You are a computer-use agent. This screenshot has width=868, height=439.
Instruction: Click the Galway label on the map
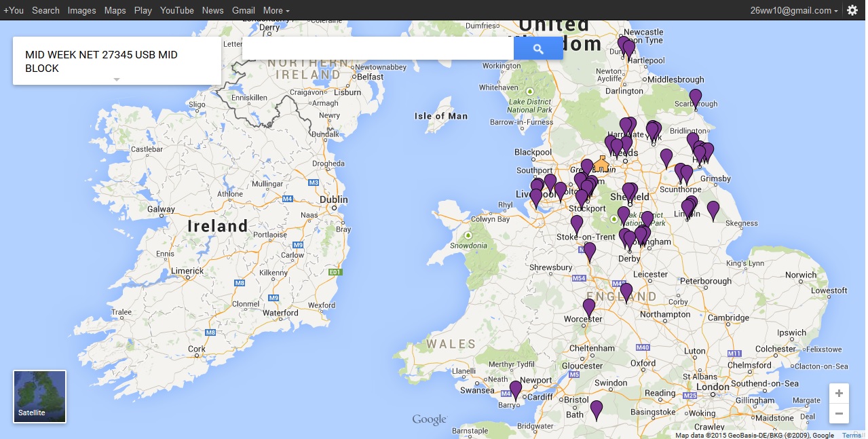tap(161, 209)
